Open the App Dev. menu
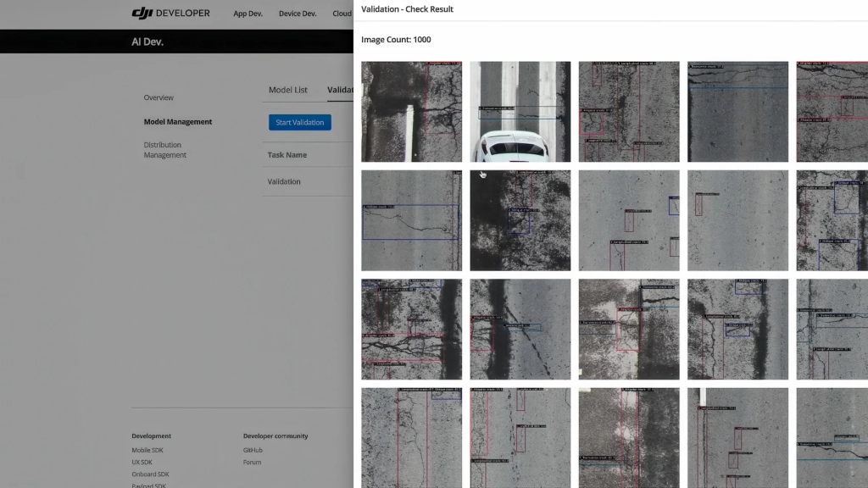 coord(247,14)
